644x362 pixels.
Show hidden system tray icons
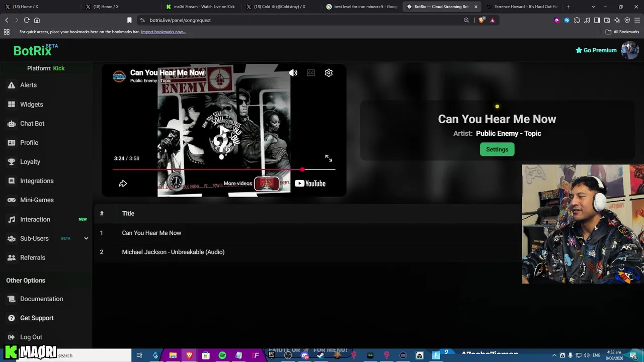point(554,355)
